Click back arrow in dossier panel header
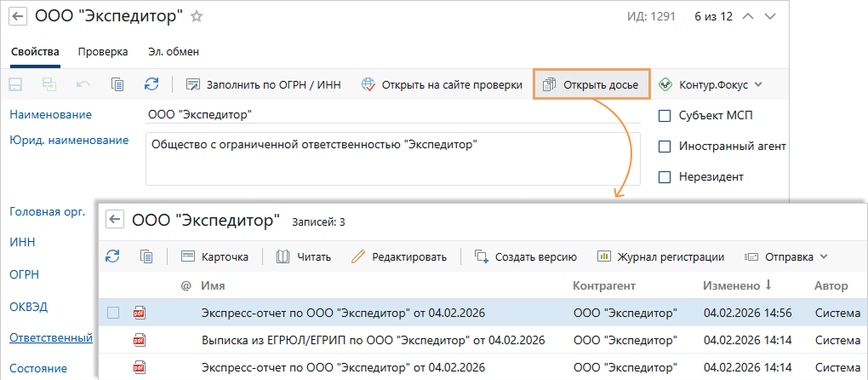The width and height of the screenshot is (868, 380). point(115,220)
